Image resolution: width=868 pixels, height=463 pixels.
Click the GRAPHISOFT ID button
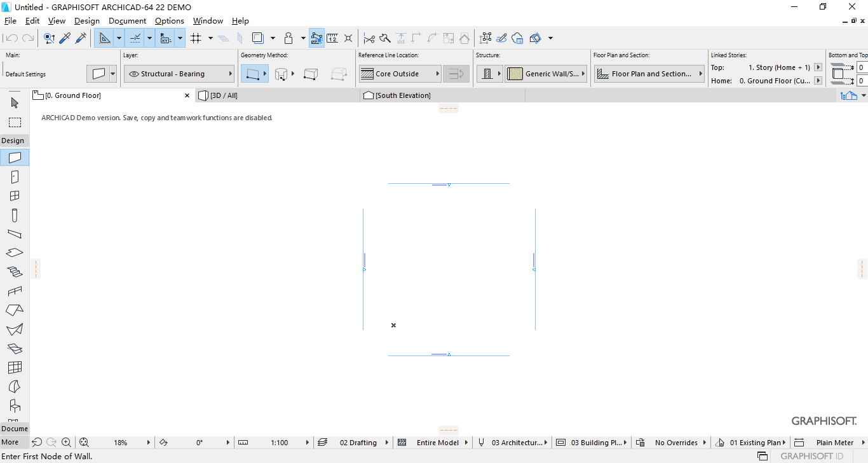coord(812,456)
